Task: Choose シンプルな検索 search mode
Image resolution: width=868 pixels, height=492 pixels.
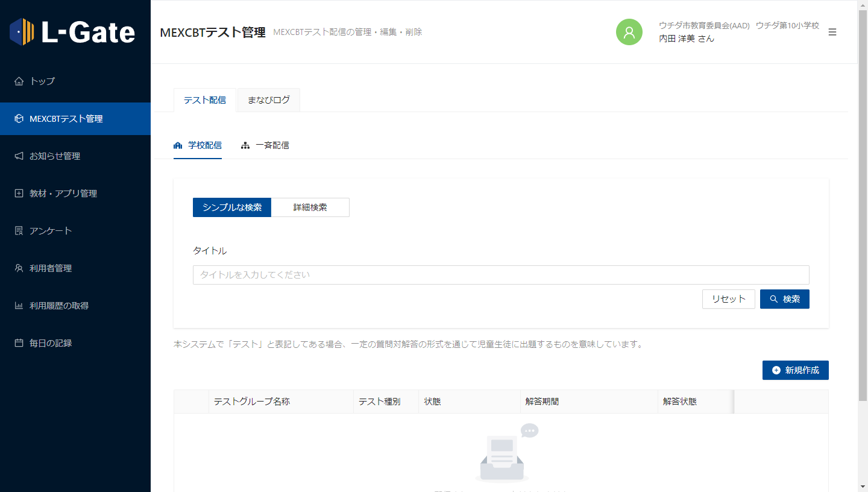Action: tap(232, 207)
